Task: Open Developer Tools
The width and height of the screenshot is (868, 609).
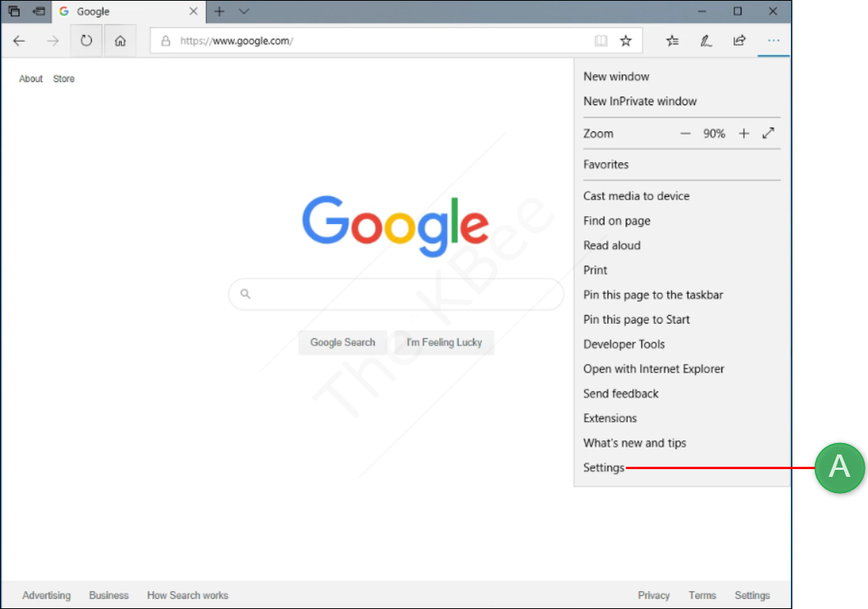Action: [624, 344]
